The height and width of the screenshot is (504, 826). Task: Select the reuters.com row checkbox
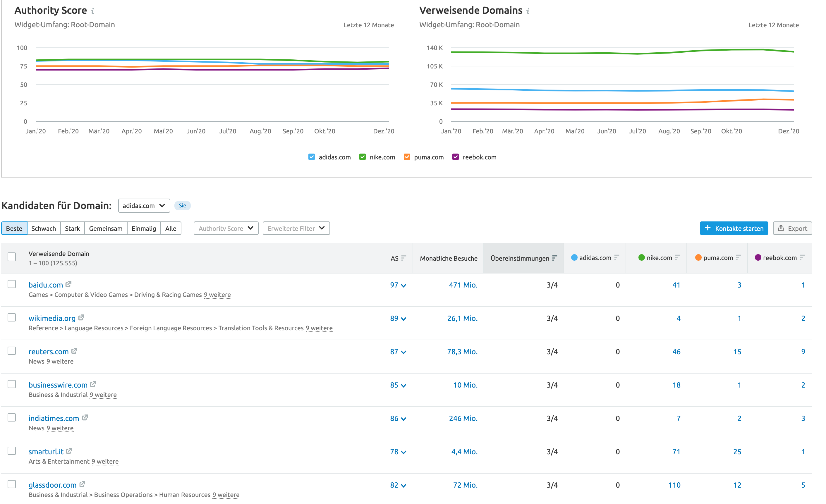(x=12, y=351)
